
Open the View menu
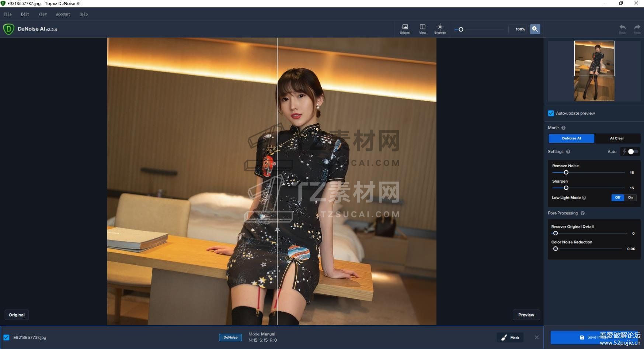click(42, 14)
